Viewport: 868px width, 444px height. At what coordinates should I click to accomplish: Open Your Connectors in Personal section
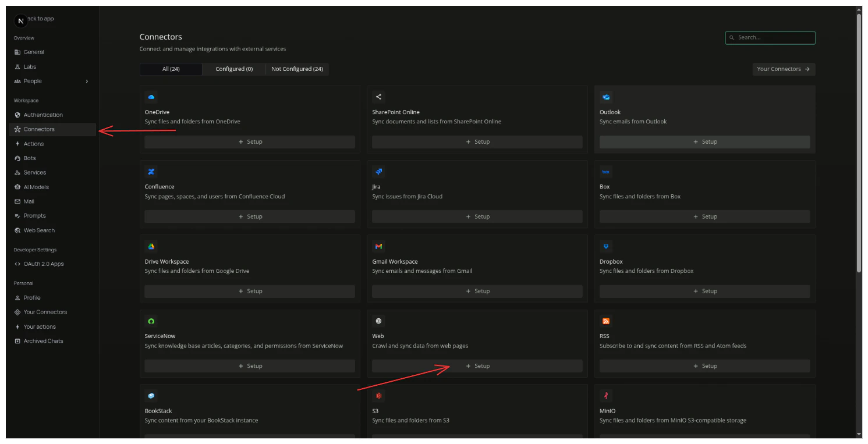(x=52, y=312)
